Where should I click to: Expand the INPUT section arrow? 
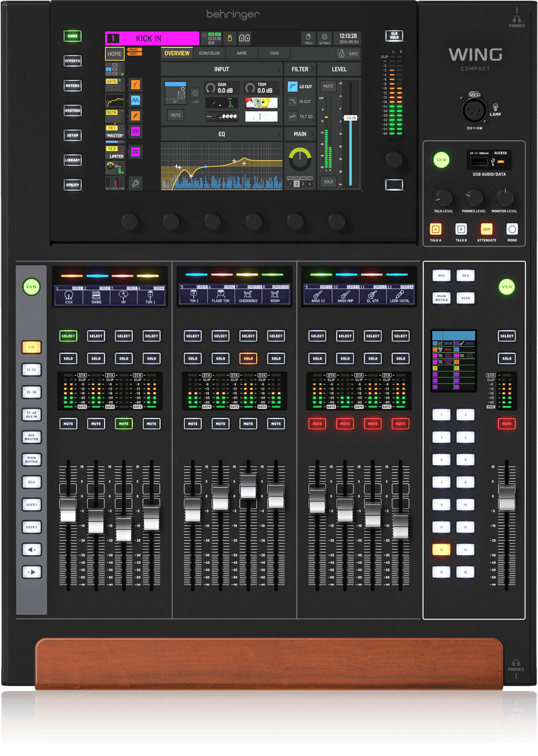click(278, 69)
